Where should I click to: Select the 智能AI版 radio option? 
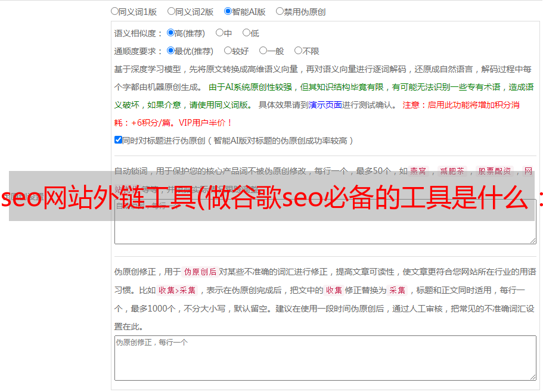(x=228, y=11)
